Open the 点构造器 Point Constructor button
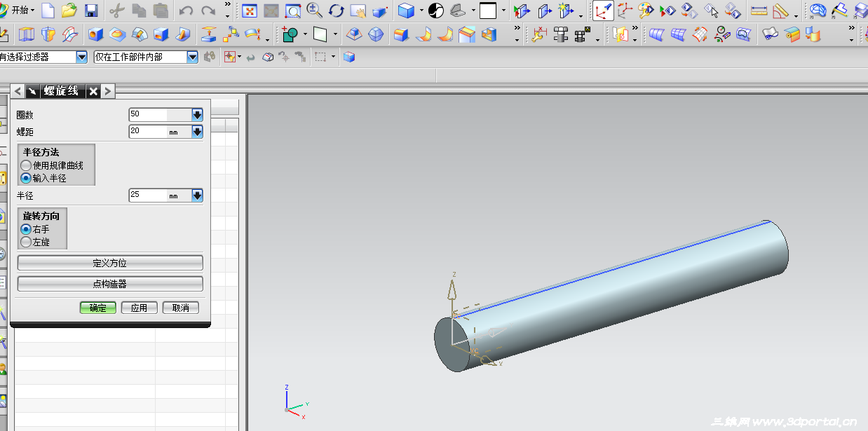The height and width of the screenshot is (431, 868). [110, 284]
